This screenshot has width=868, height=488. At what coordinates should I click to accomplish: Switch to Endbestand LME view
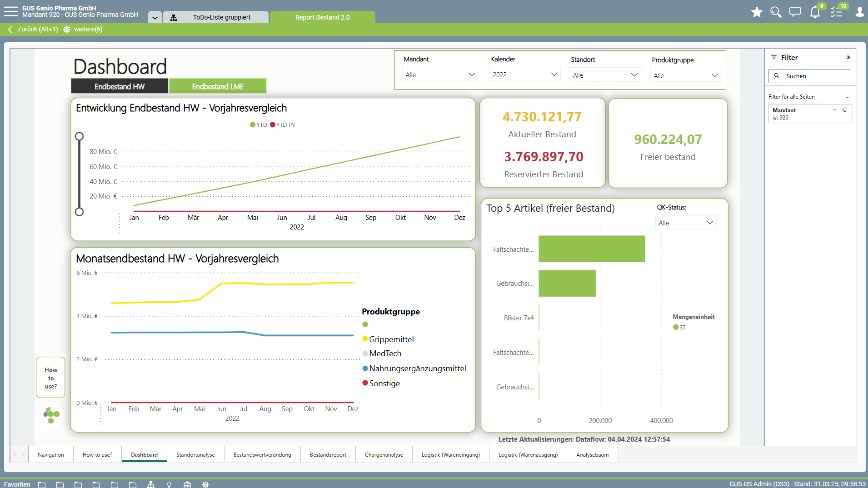click(218, 86)
